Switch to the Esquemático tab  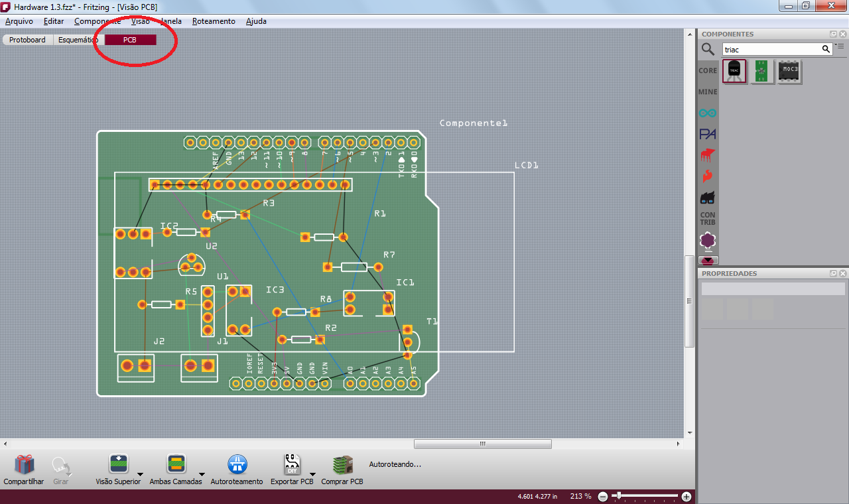[78, 40]
